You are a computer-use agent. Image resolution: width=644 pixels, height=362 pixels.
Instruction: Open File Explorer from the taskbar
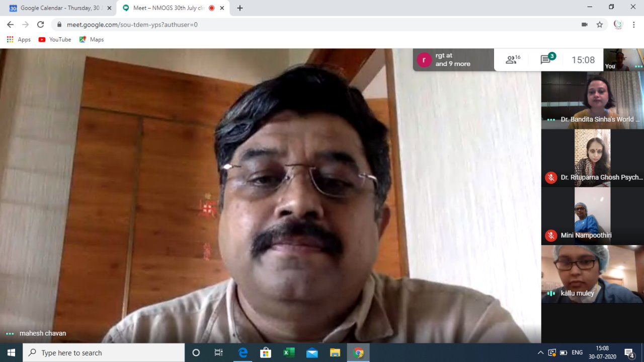click(x=335, y=352)
